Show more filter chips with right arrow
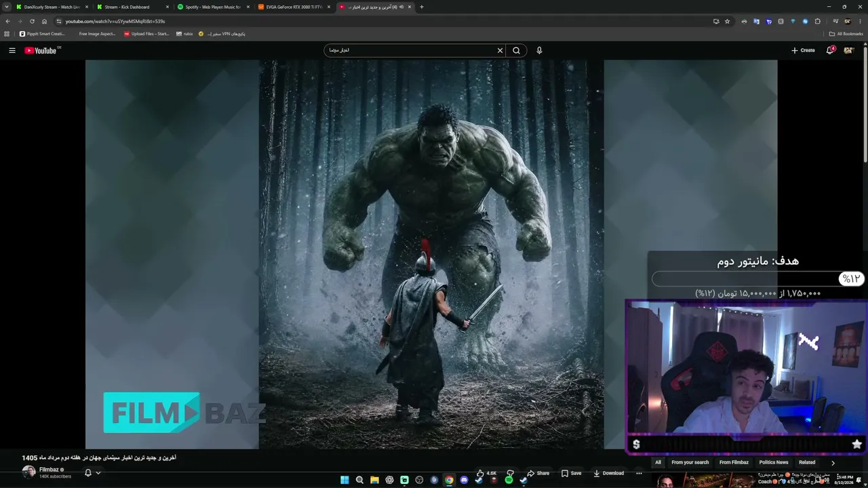This screenshot has height=488, width=868. tap(833, 462)
